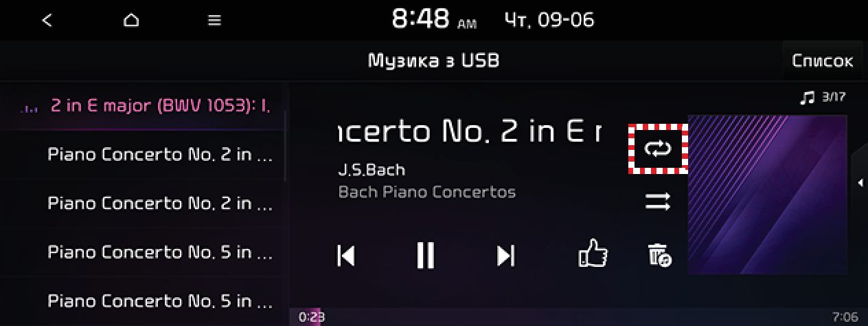This screenshot has height=326, width=868.
Task: Open the hamburger menu icon
Action: tap(214, 21)
